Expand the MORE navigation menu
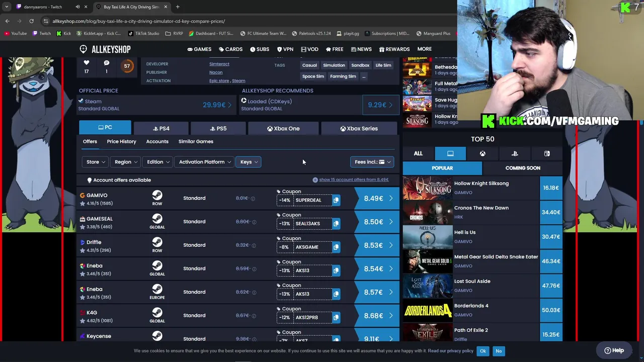644x362 pixels. pyautogui.click(x=424, y=49)
